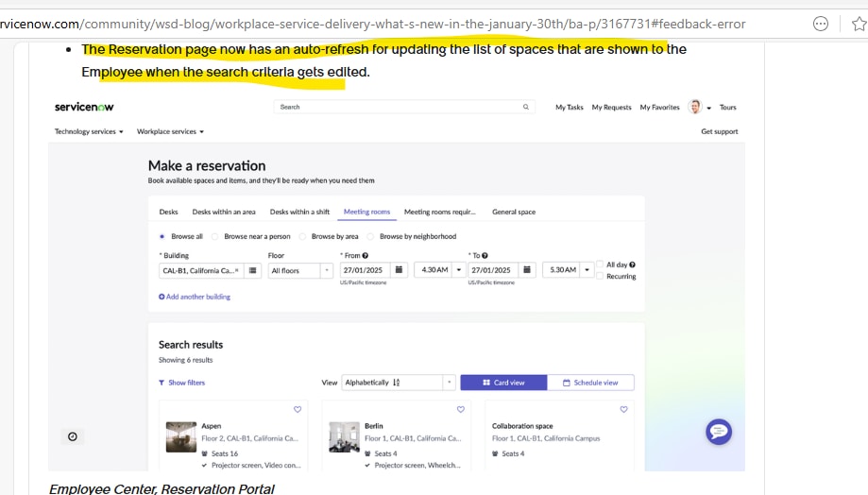Click help icon beside From label
Screen dimensions: 868x495
(x=366, y=255)
